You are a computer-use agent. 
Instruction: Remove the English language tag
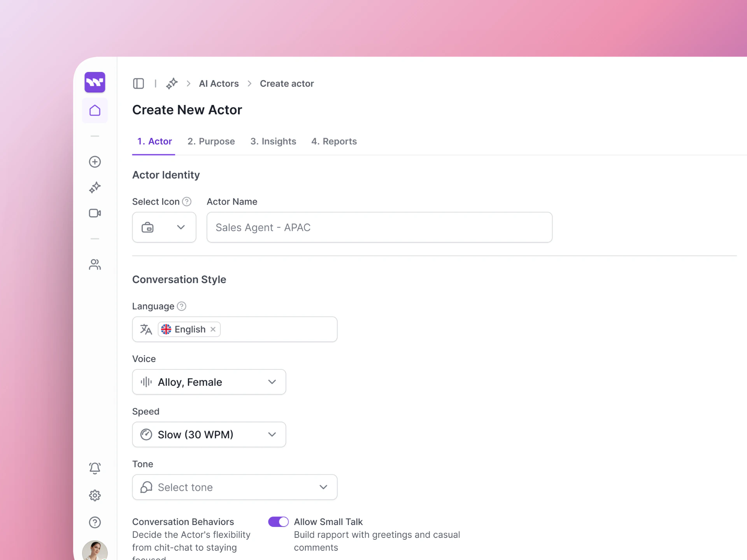(213, 329)
